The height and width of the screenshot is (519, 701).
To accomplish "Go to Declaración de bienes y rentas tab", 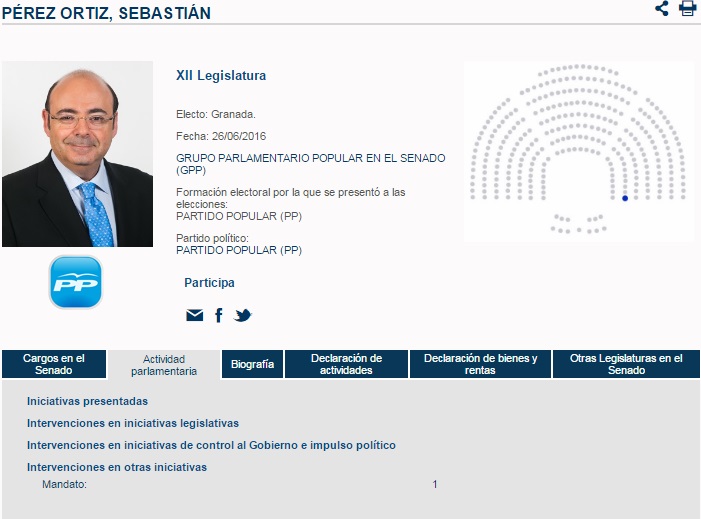I will pyautogui.click(x=480, y=364).
